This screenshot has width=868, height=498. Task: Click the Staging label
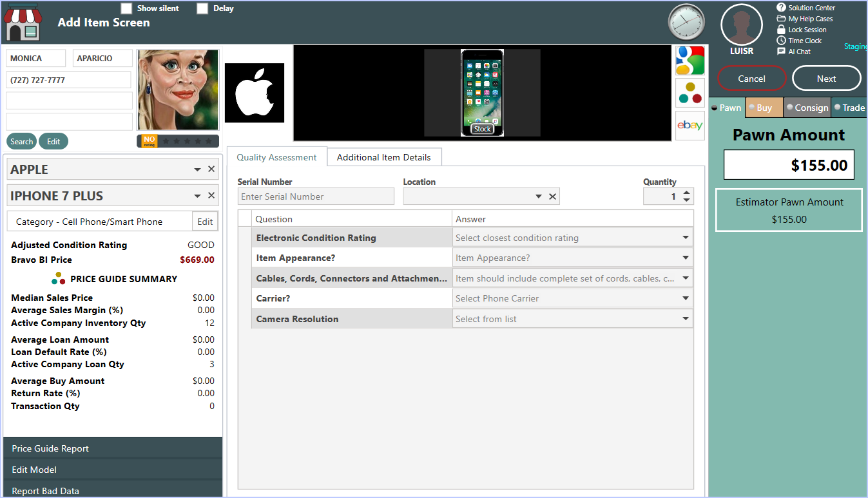[856, 46]
